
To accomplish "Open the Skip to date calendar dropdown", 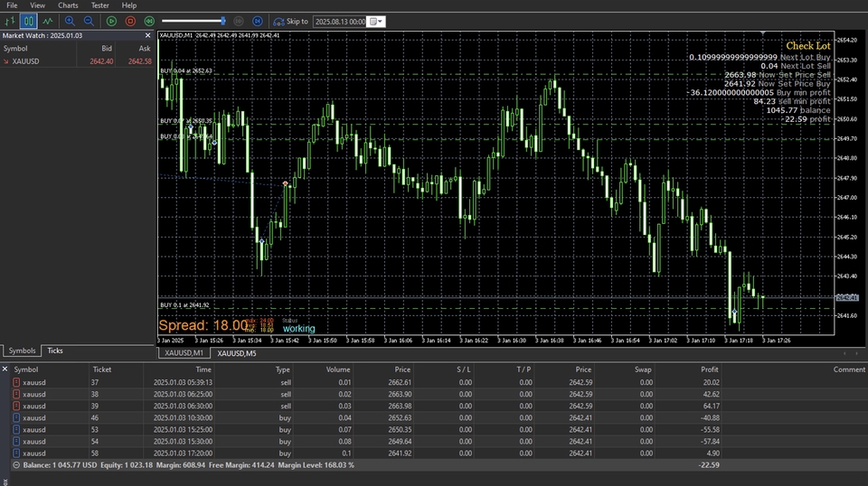I will [x=377, y=21].
